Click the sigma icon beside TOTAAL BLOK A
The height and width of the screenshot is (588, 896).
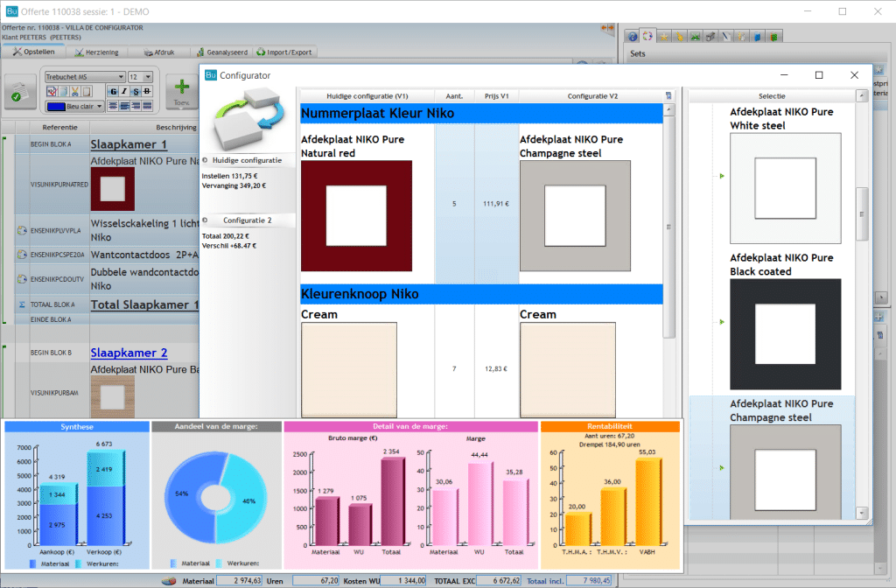click(22, 304)
